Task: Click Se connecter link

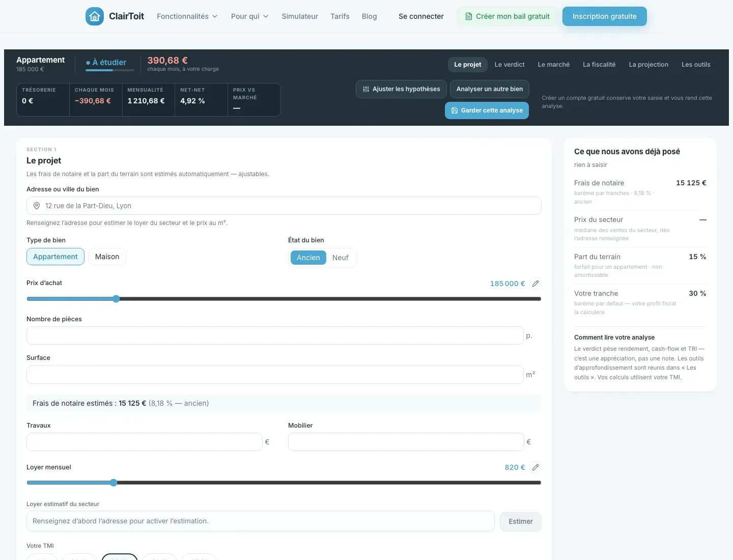Action: click(x=421, y=16)
